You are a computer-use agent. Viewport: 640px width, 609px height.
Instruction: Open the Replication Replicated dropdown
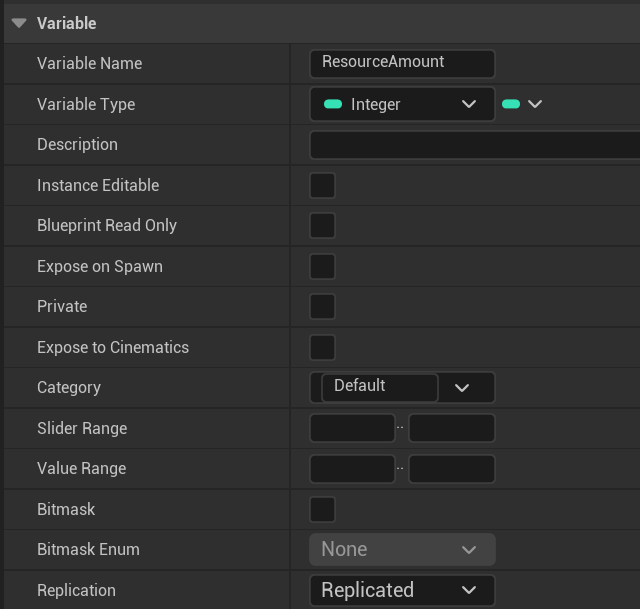pos(402,590)
